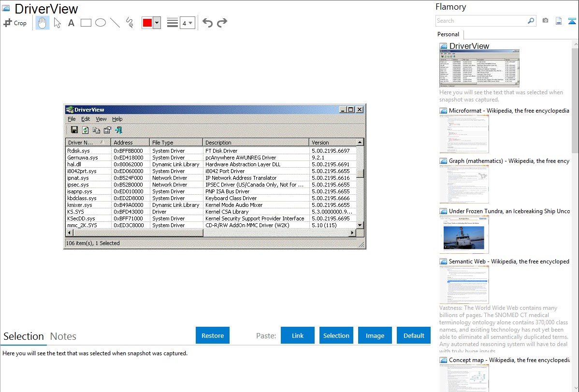
Task: Click the blue icon right of the page icon
Action: pos(572,21)
